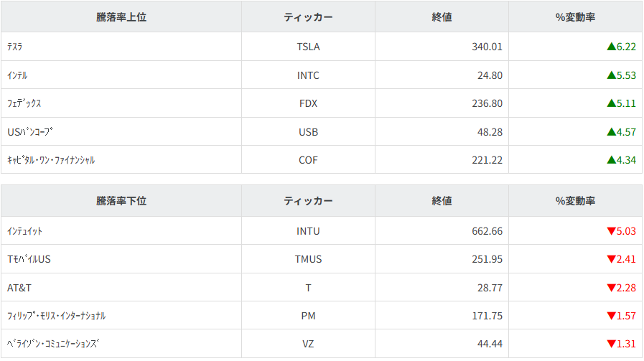The height and width of the screenshot is (361, 644).
Task: Click the 騰落率下位 column header
Action: click(x=121, y=201)
